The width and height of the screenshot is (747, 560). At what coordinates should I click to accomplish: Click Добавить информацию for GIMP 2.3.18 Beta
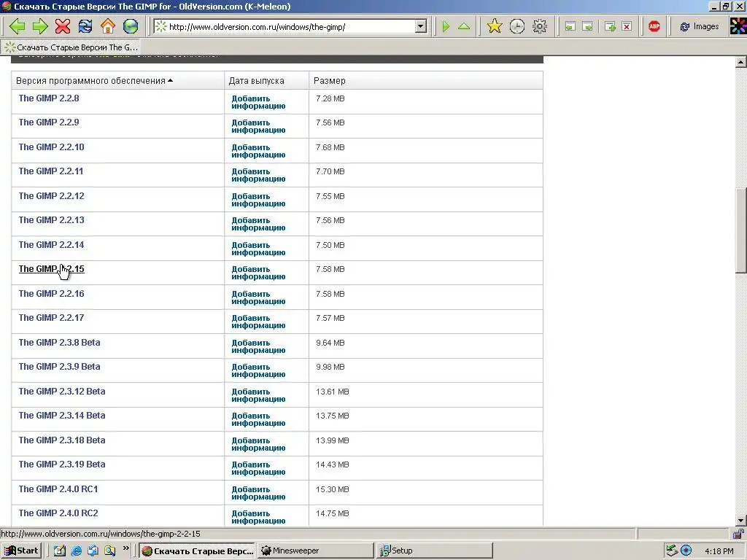coord(258,444)
